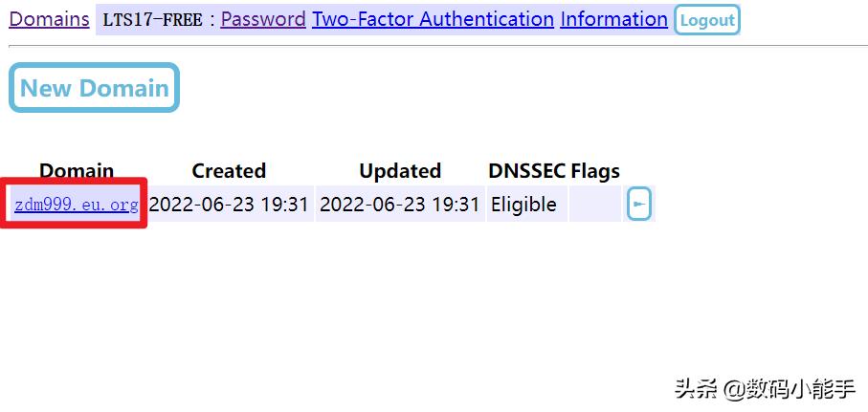The width and height of the screenshot is (868, 412).
Task: Open the Information link
Action: click(x=613, y=19)
